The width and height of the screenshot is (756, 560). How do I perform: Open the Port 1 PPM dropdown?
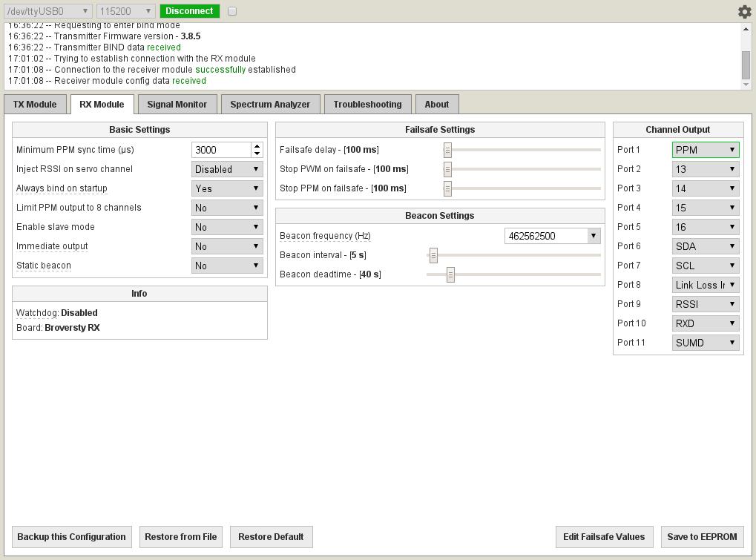pos(706,150)
